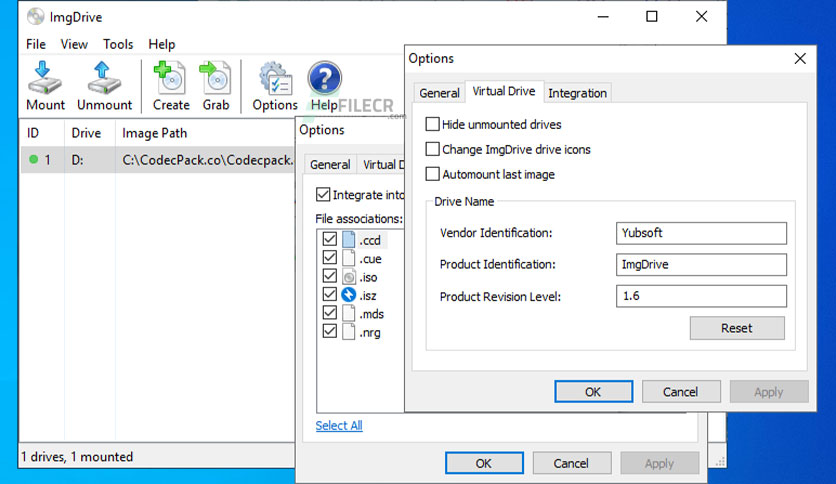This screenshot has height=484, width=836.
Task: Click the .nrg file type icon
Action: [x=348, y=332]
